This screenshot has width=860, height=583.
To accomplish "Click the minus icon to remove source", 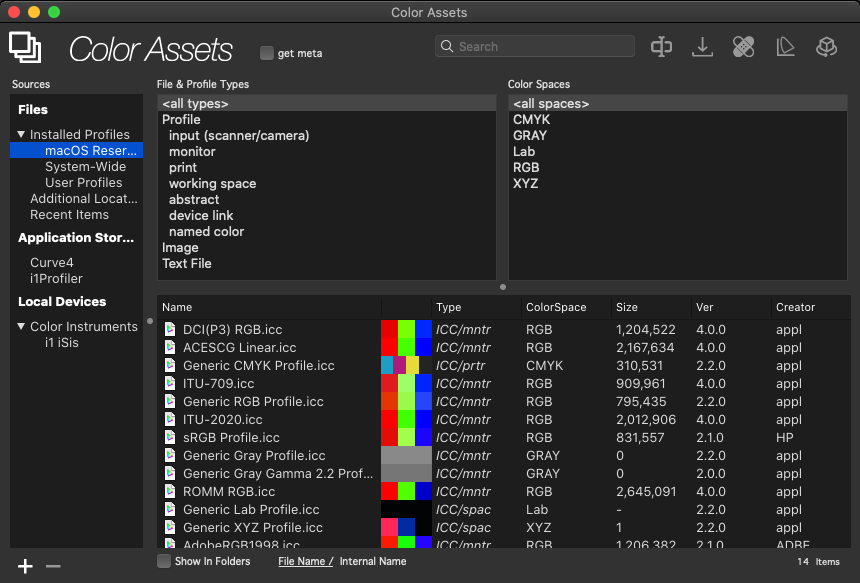I will [x=54, y=566].
